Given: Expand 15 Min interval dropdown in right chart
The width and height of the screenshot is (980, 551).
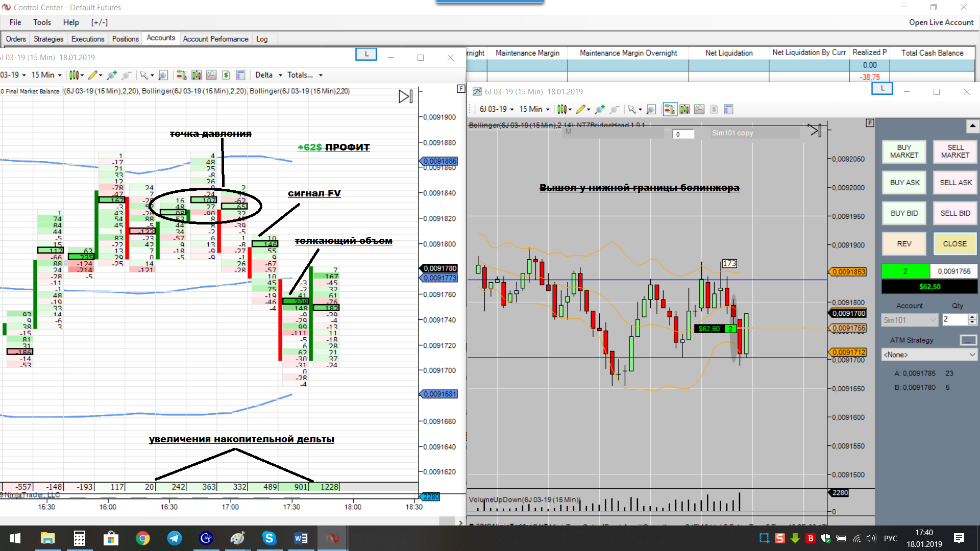Looking at the screenshot, I should pos(534,109).
